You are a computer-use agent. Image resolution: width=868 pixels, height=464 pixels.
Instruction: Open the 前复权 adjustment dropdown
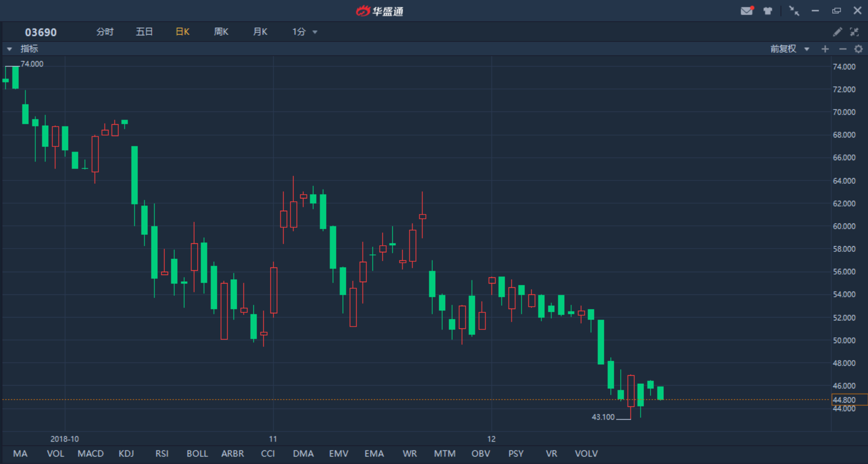tap(790, 49)
